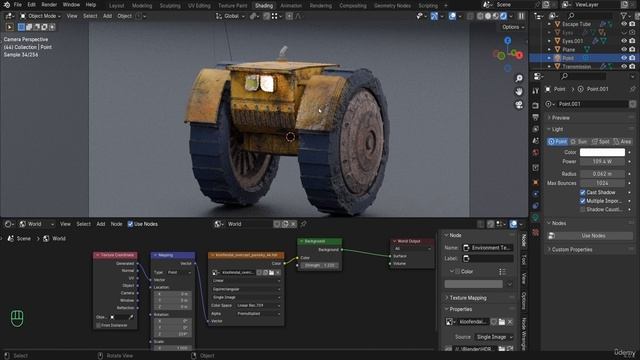
Task: Disable Transmission render camera icon in outliner
Action: [x=632, y=66]
